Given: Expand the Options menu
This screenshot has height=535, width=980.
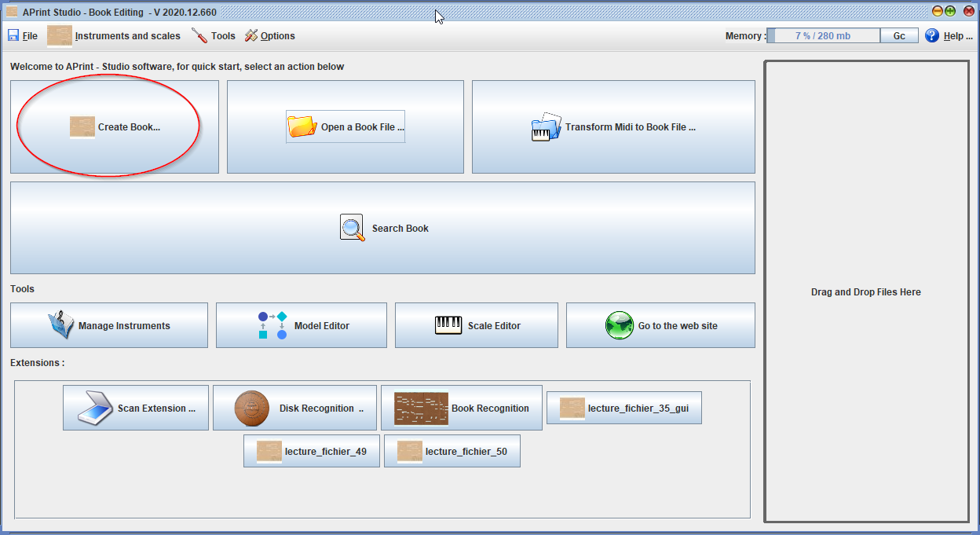Looking at the screenshot, I should click(x=269, y=36).
